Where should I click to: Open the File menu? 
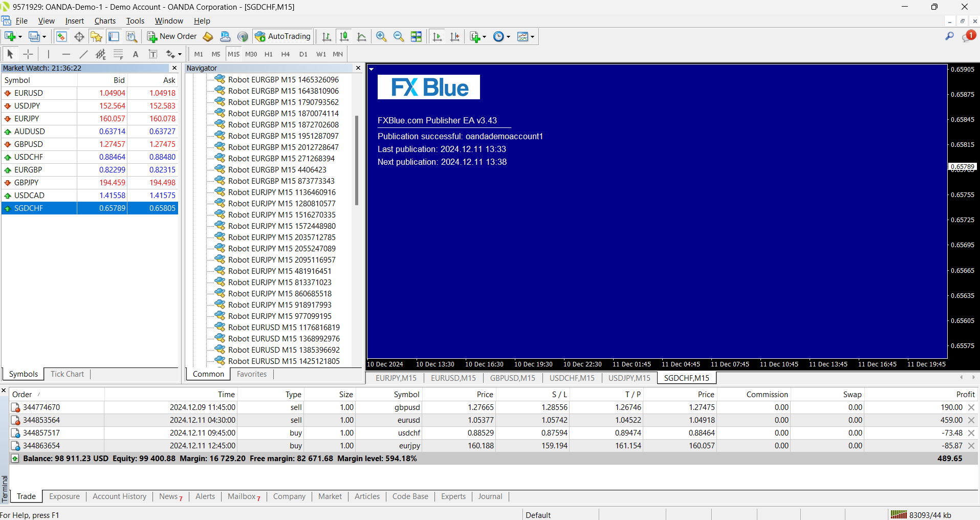tap(21, 21)
